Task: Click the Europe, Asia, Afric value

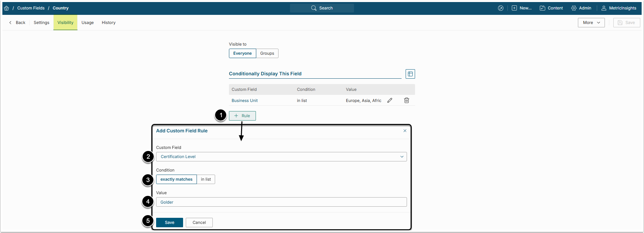Action: pos(363,101)
